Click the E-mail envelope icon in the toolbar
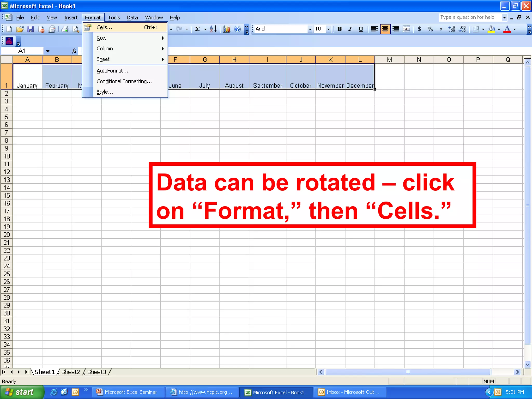Viewport: 532px width, 399px height. (x=52, y=29)
